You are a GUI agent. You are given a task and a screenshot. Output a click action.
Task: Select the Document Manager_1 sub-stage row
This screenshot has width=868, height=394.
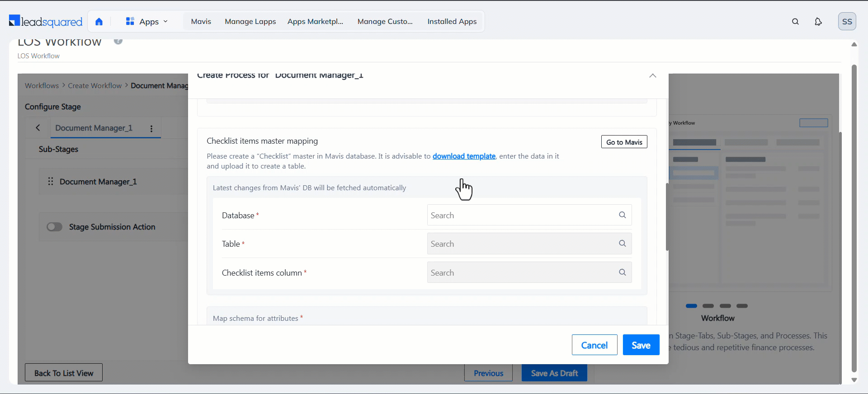point(113,181)
